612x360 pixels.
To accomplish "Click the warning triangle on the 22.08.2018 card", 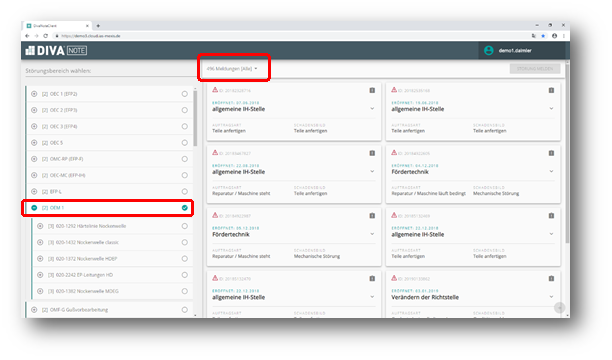I will (x=215, y=152).
